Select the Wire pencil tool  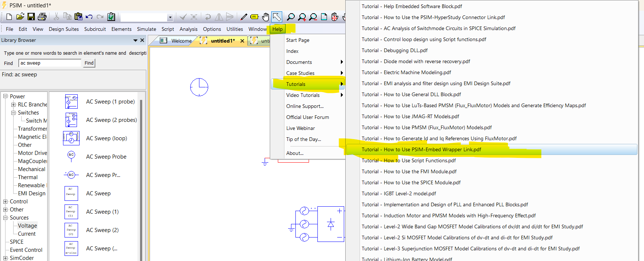pyautogui.click(x=244, y=17)
